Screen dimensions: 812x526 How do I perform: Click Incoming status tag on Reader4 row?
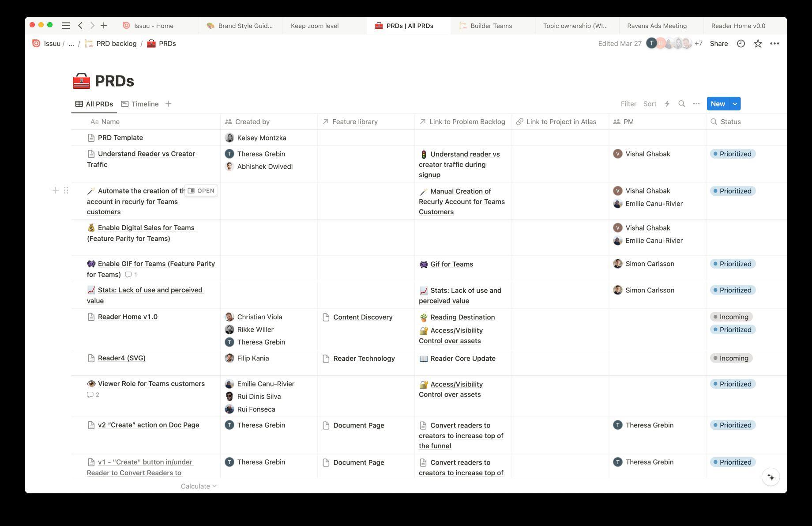(x=731, y=358)
